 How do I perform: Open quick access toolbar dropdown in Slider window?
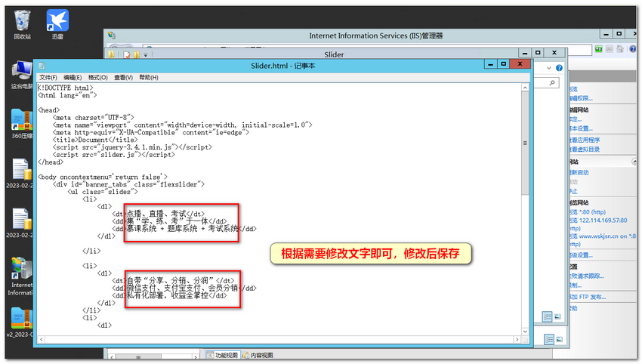(x=145, y=55)
